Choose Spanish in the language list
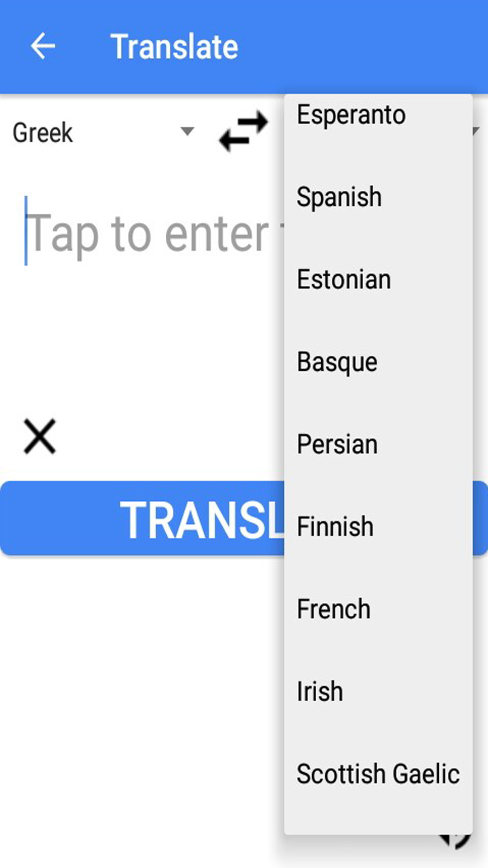488x868 pixels. (339, 197)
